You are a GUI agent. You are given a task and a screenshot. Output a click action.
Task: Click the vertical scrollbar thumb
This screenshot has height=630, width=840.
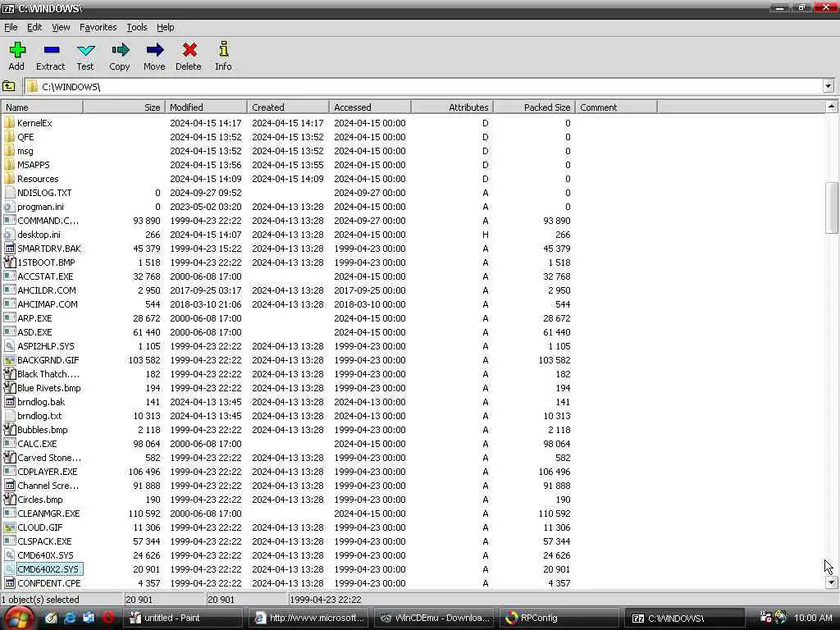pos(832,208)
